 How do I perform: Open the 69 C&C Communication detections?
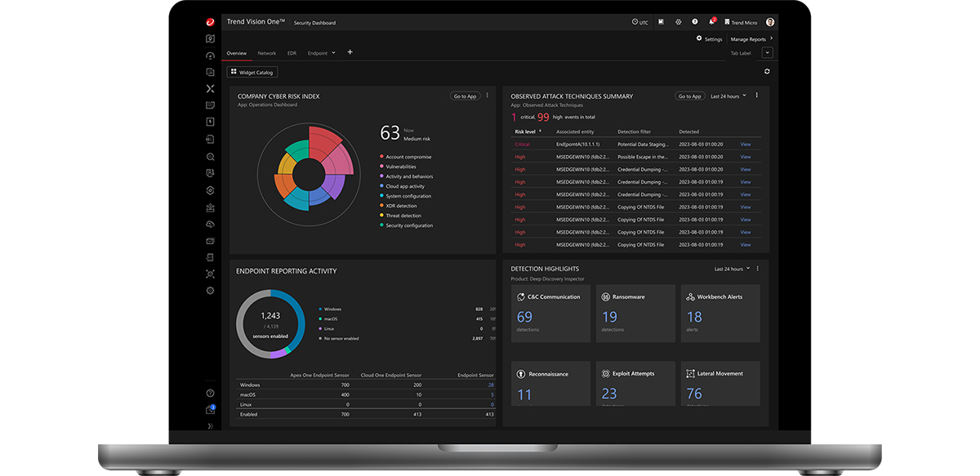[524, 317]
